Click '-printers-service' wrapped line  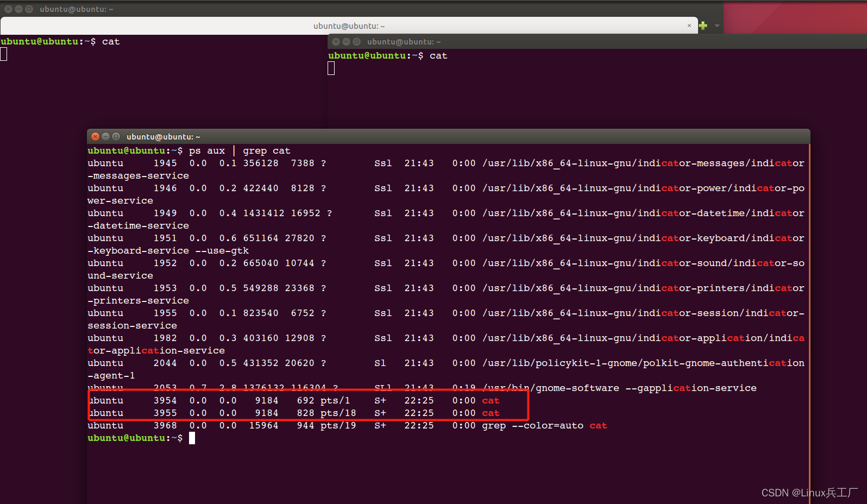(x=139, y=300)
